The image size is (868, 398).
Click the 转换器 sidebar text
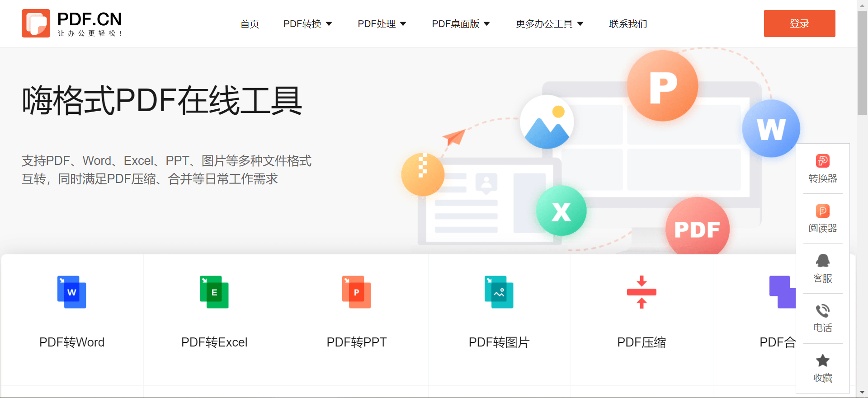click(x=823, y=178)
